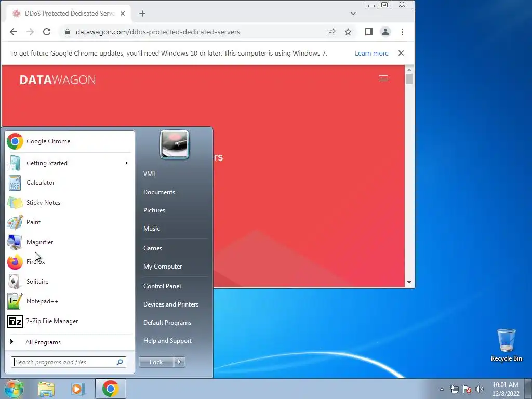
Task: Open VM1 user folder
Action: tap(149, 174)
